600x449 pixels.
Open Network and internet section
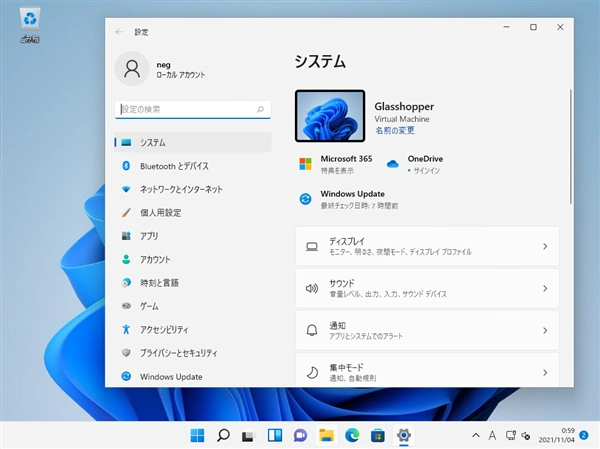pos(192,189)
